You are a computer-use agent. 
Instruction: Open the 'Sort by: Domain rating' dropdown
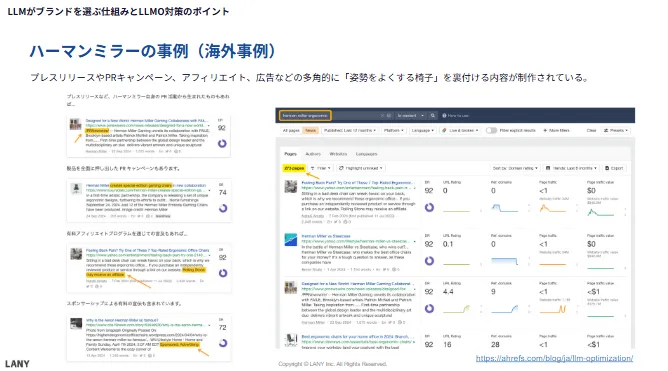click(x=515, y=168)
